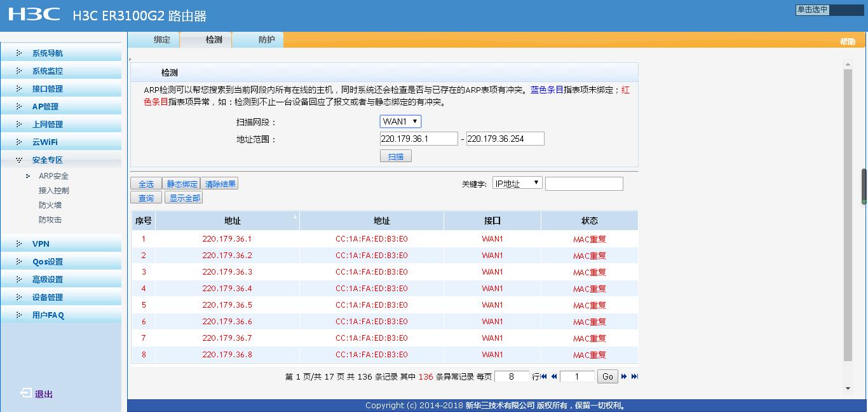Screen dimensions: 868x412
Task: Collapse the 安全专区 menu section
Action: pyautogui.click(x=47, y=160)
